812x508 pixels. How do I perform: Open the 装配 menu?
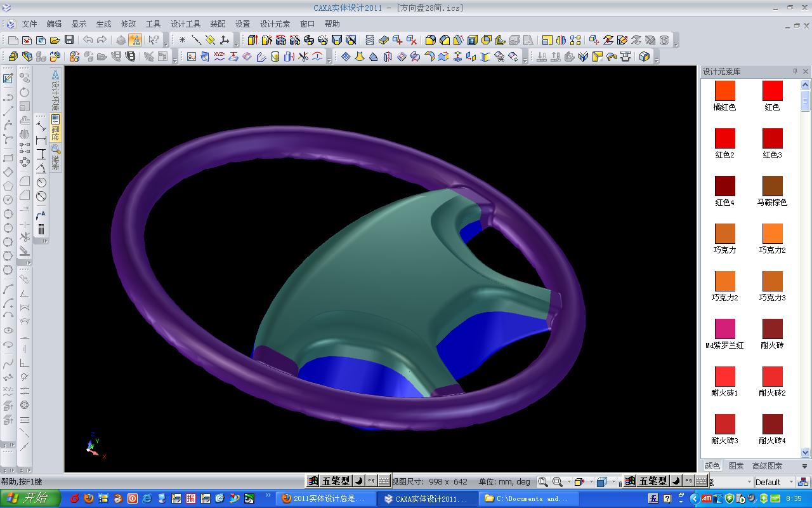(218, 24)
